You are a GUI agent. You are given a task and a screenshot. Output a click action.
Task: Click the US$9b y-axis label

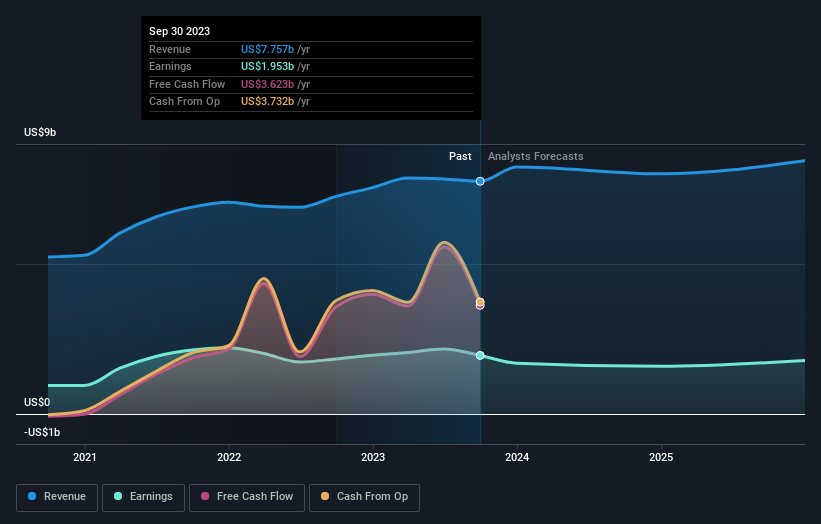(x=40, y=132)
